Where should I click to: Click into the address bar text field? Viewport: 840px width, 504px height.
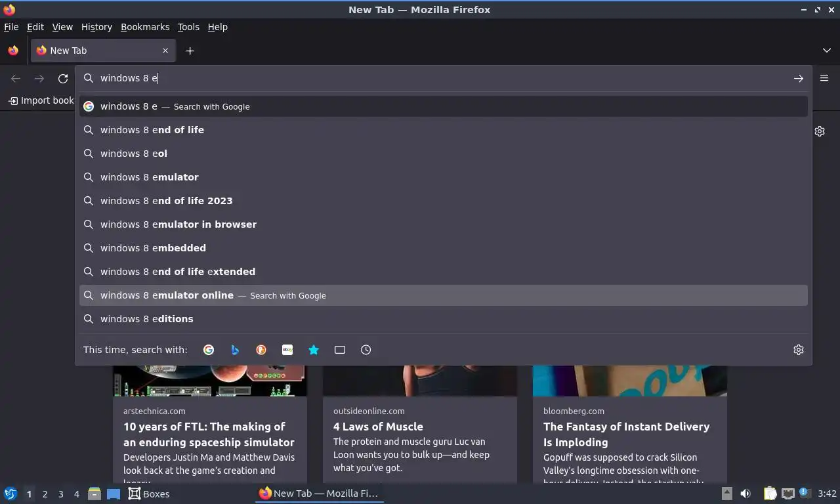[x=443, y=78]
